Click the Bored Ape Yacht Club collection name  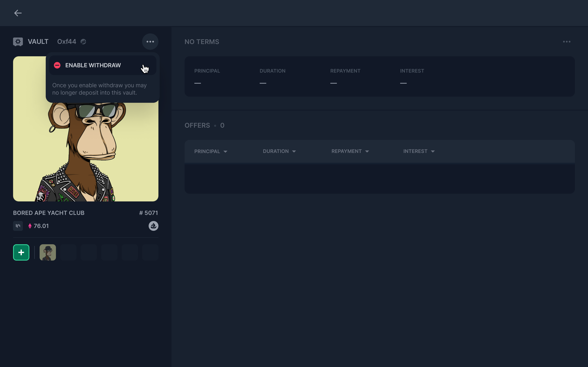point(49,213)
